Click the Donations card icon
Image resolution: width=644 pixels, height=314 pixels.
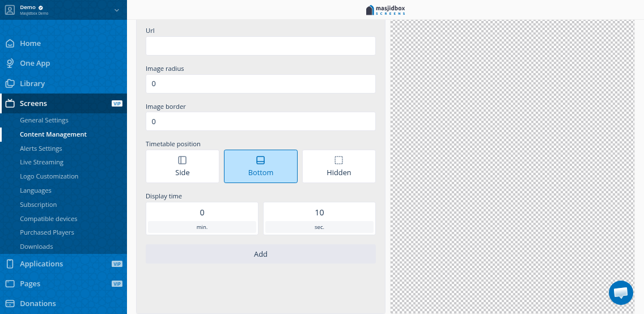[10, 303]
